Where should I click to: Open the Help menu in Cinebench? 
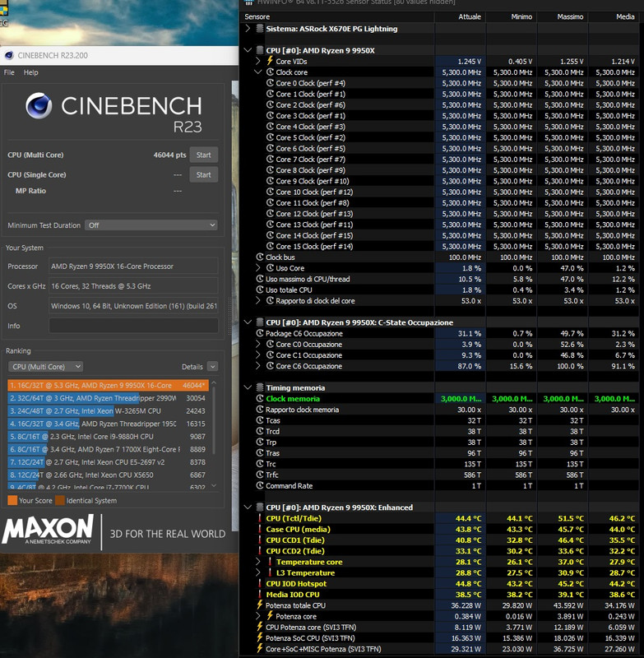pos(30,72)
